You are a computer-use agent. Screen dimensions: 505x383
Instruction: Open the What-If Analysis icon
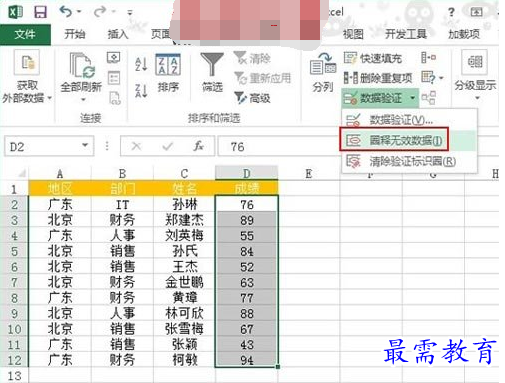(x=428, y=78)
